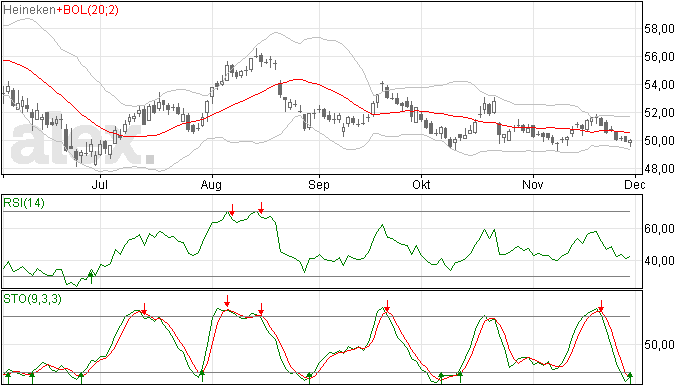Click the second red sell arrow in RSI panel

[x=261, y=208]
